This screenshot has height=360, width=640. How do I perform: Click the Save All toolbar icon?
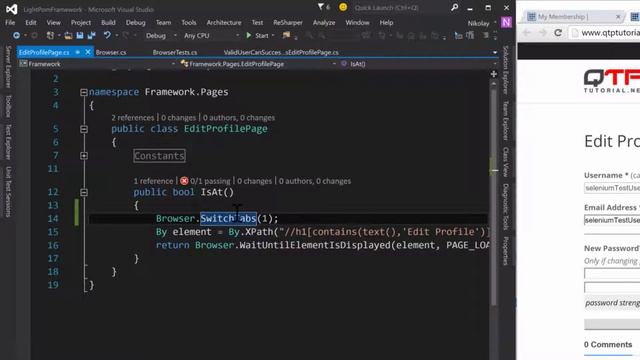tap(91, 36)
